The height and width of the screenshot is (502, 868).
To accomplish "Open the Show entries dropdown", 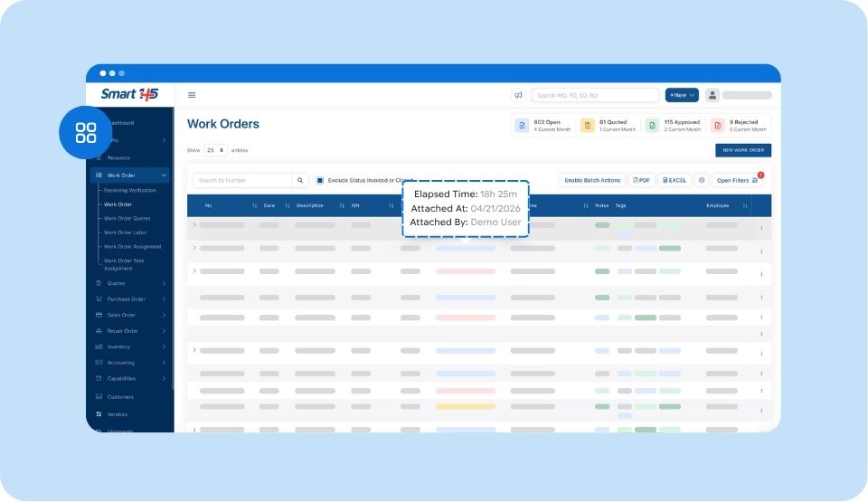I will pyautogui.click(x=215, y=150).
